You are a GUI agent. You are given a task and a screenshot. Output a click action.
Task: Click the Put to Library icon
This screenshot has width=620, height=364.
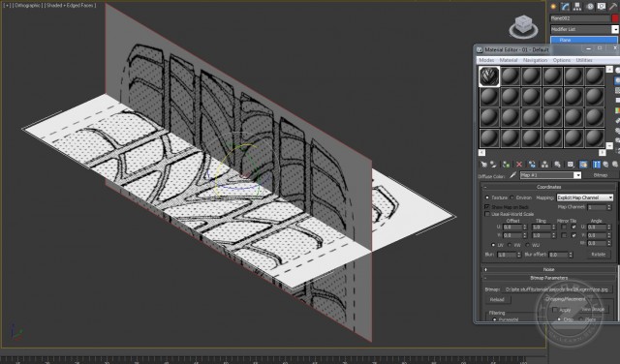point(558,165)
